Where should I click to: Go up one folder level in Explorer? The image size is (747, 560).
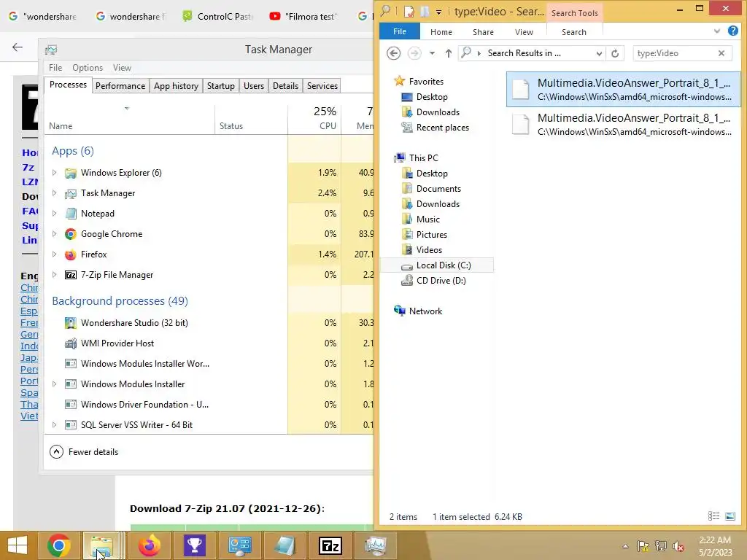pos(449,53)
